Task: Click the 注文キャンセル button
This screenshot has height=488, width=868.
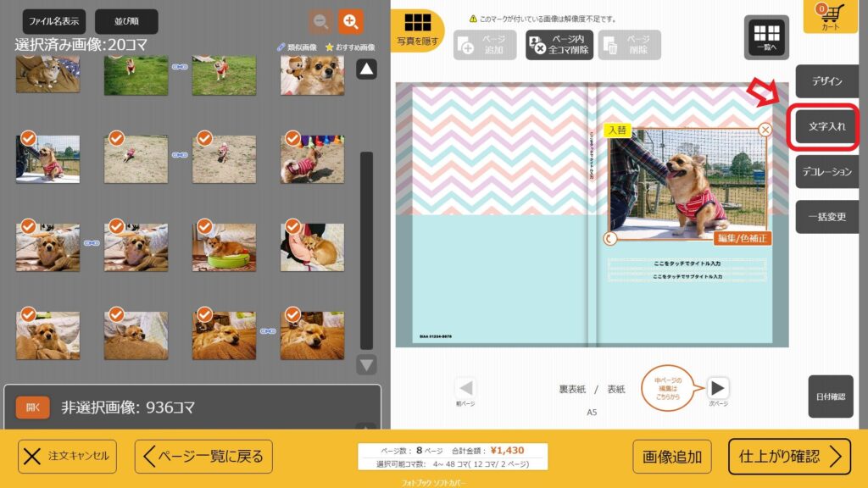Action: coord(68,457)
